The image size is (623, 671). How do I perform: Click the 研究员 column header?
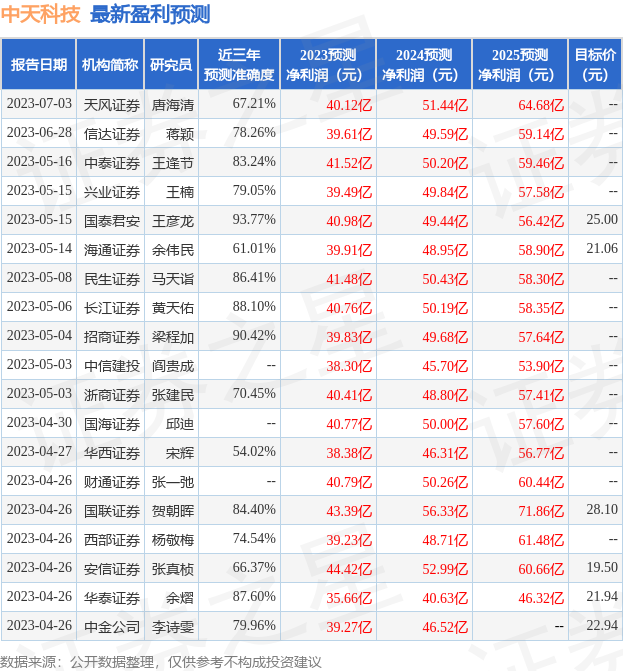click(171, 65)
